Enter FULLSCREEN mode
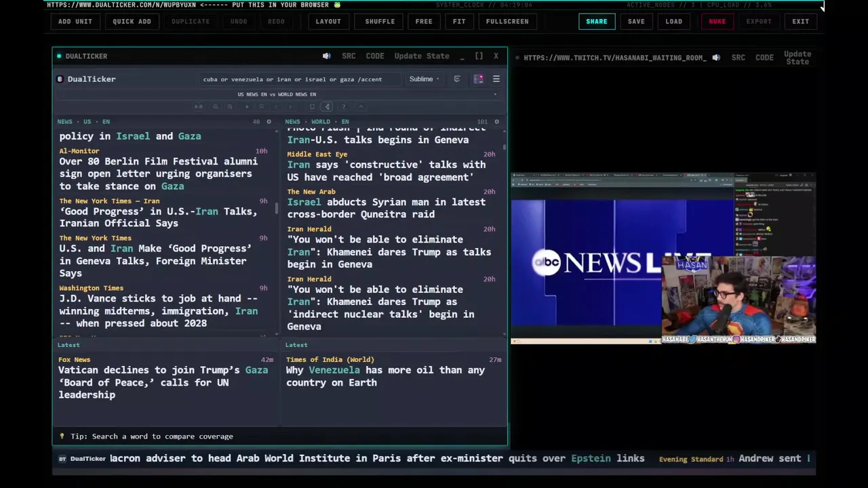Image resolution: width=868 pixels, height=488 pixels. 507,22
